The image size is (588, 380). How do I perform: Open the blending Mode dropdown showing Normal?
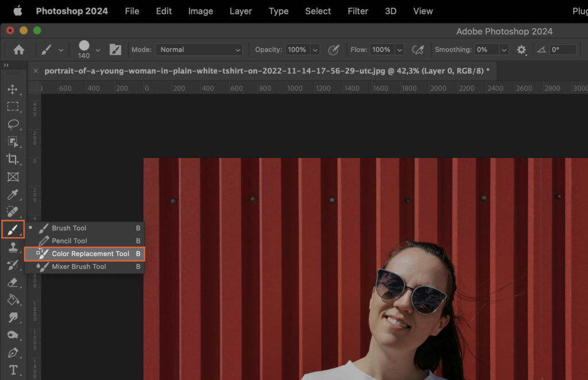point(199,49)
